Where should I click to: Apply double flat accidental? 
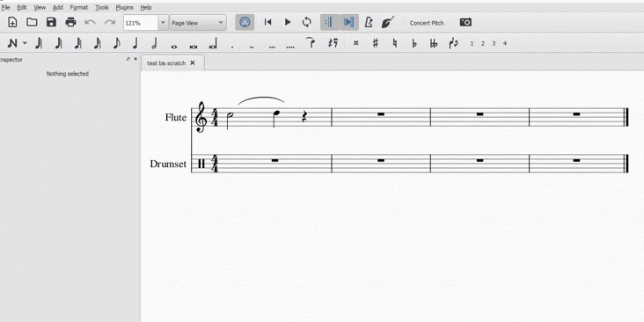click(434, 43)
